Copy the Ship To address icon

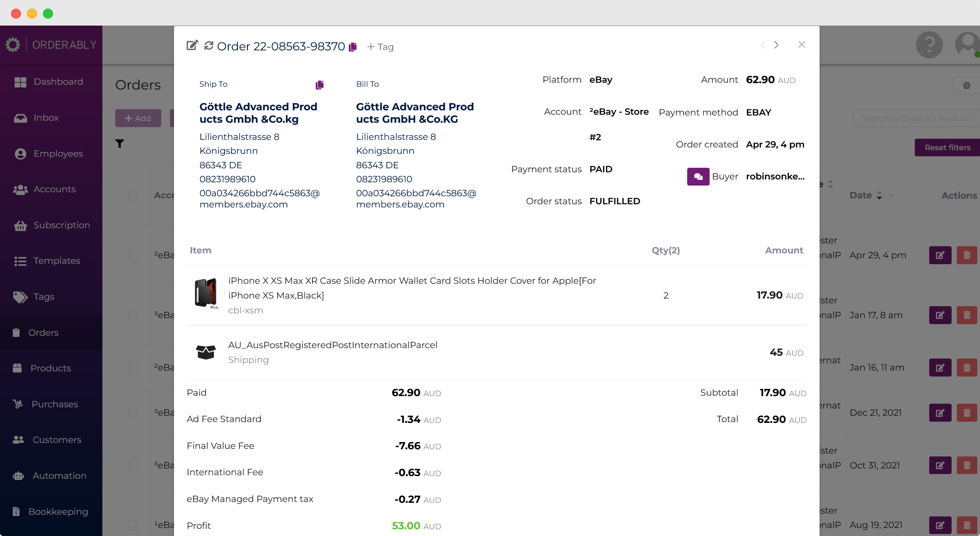(320, 85)
